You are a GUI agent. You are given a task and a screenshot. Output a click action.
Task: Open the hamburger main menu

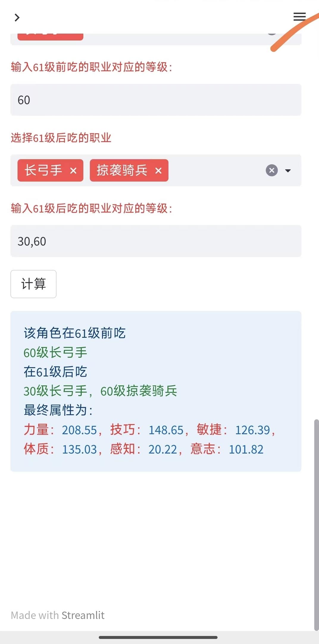click(x=299, y=17)
